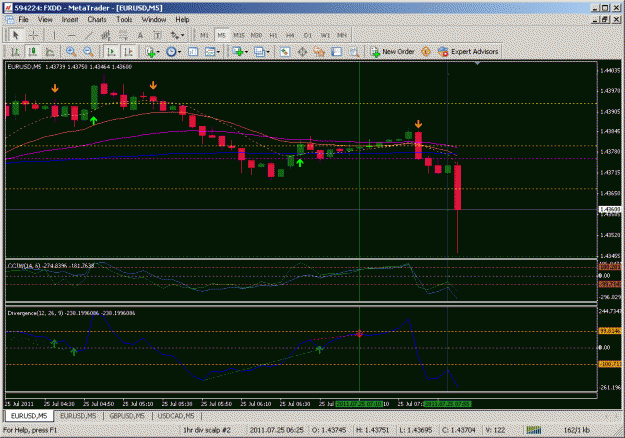Show the Terminal window icon

(336, 52)
